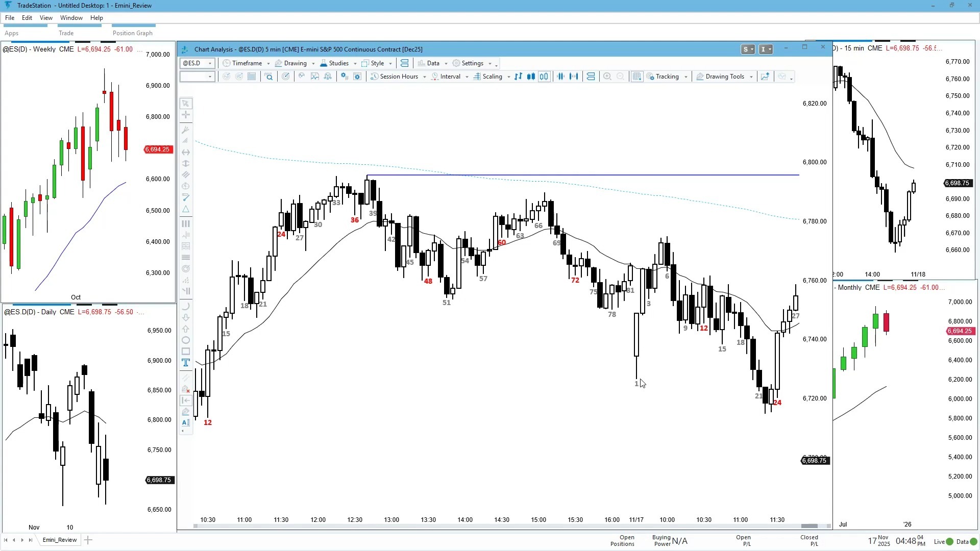The width and height of the screenshot is (980, 551).
Task: Select the crosshair cursor drawing tool
Action: click(186, 115)
